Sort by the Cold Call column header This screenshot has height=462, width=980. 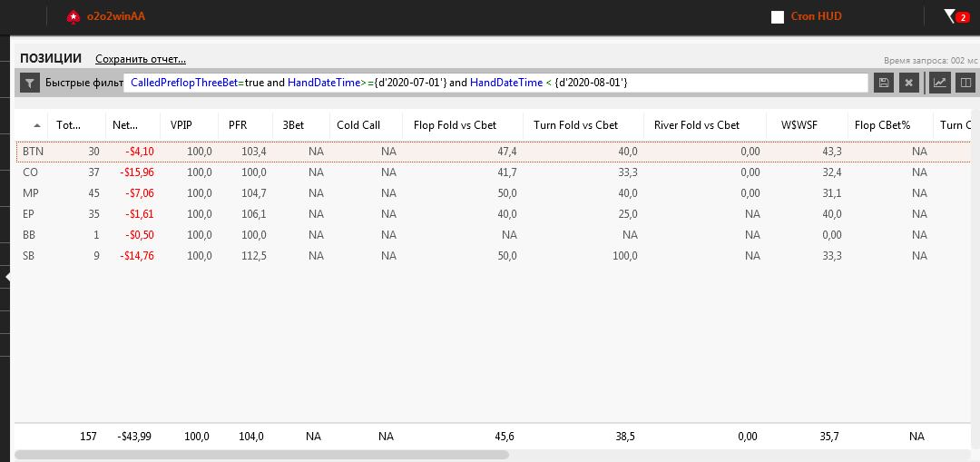point(367,125)
